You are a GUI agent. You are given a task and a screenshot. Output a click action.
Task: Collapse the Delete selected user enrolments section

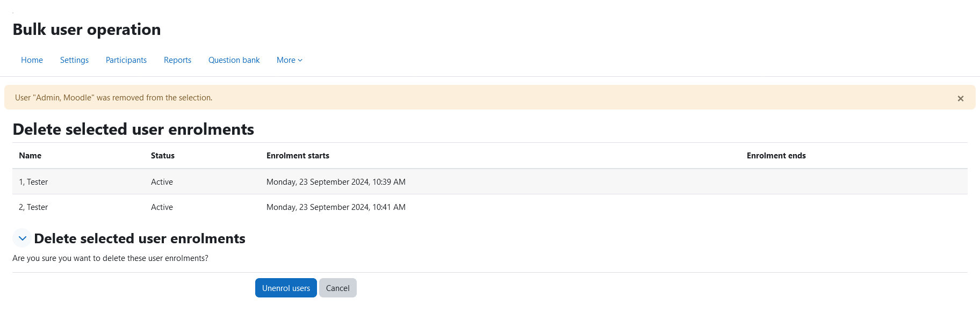[x=22, y=238]
